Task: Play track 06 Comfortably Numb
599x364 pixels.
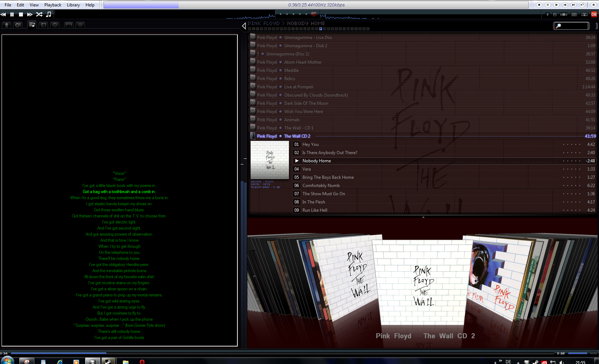Action: point(321,186)
